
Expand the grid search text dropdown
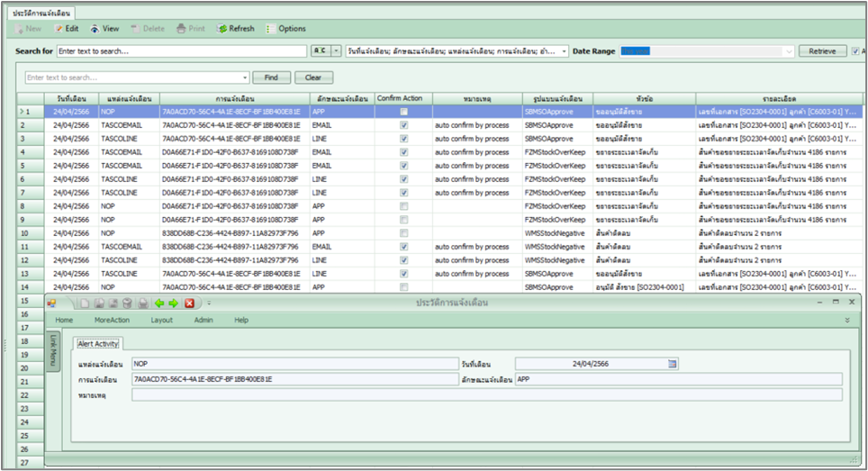pyautogui.click(x=245, y=78)
